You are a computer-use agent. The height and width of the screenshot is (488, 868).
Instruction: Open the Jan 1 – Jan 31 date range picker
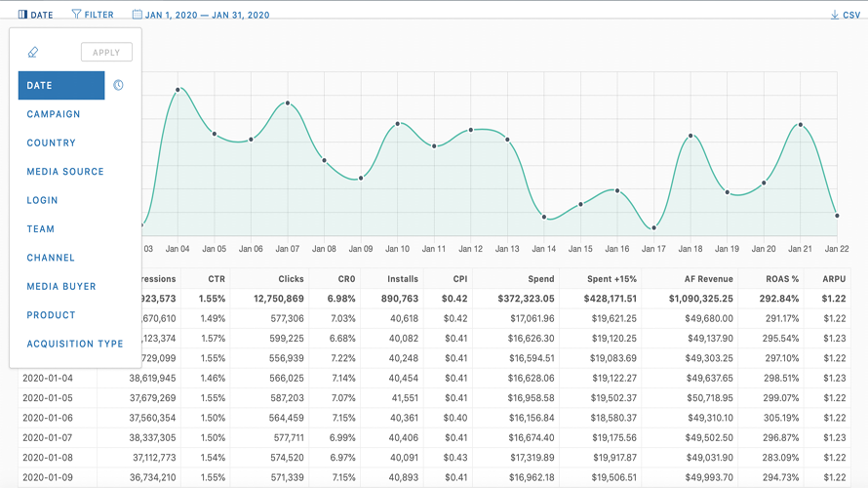[x=207, y=15]
